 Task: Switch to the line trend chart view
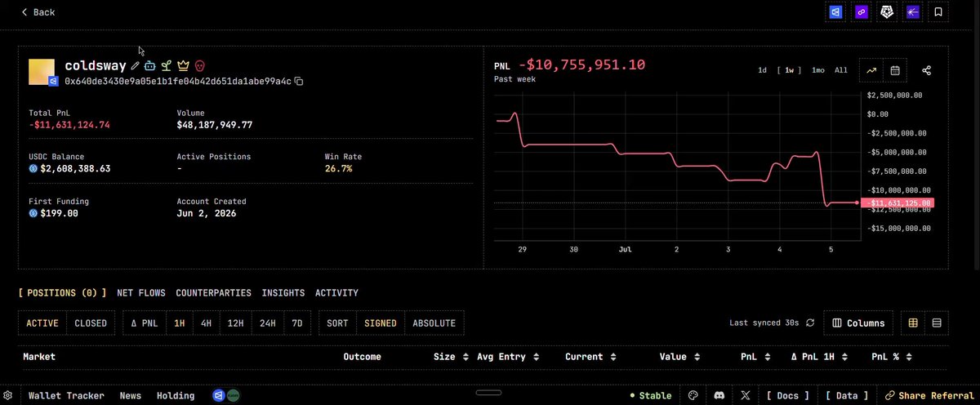[872, 71]
